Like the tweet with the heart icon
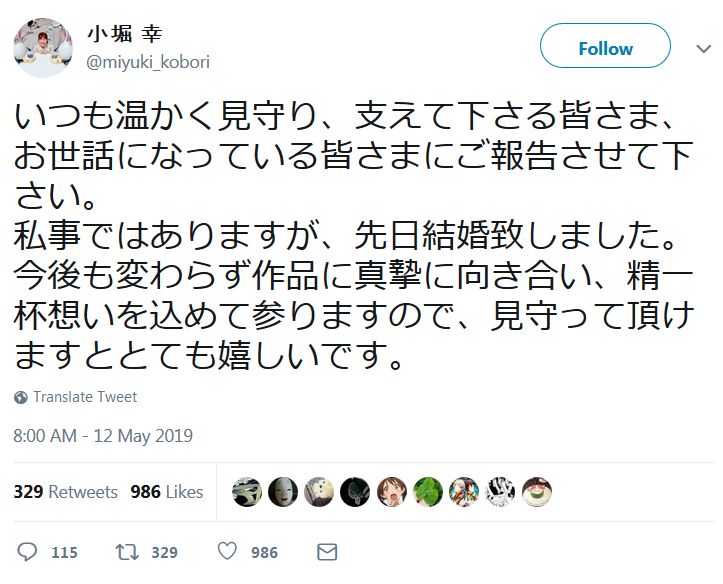723x584 pixels. (x=227, y=552)
